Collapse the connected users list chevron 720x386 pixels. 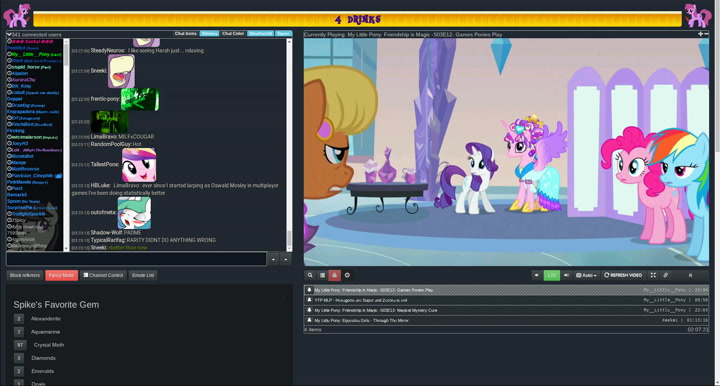click(9, 34)
